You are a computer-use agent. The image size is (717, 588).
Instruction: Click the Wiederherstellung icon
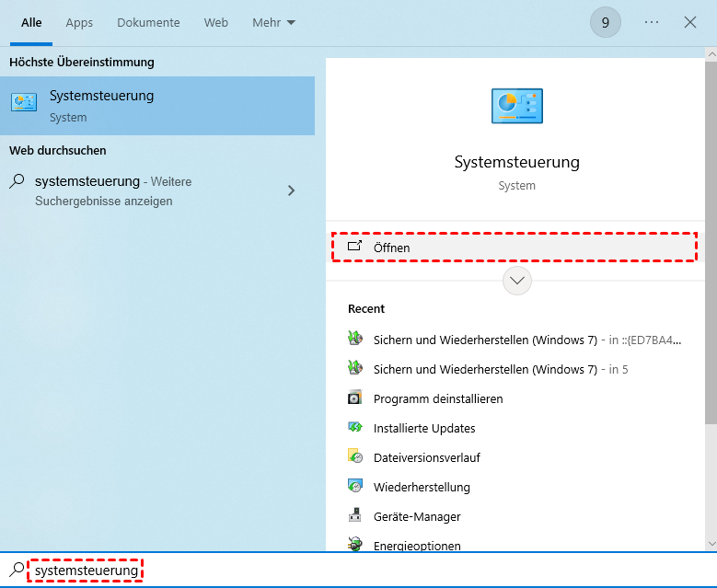coord(355,487)
